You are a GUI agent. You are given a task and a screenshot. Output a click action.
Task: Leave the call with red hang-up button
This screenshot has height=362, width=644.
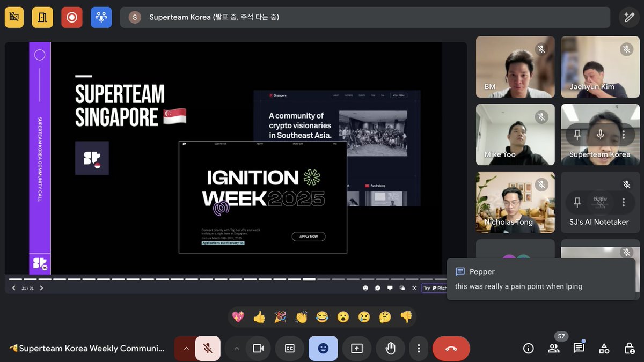[x=451, y=349]
